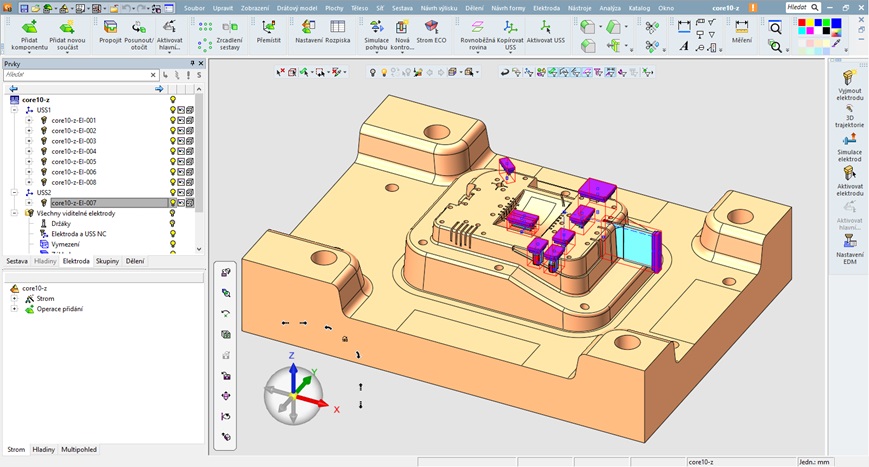Click Simulace elektrod in right sidebar
The width and height of the screenshot is (869, 467).
coord(849,148)
